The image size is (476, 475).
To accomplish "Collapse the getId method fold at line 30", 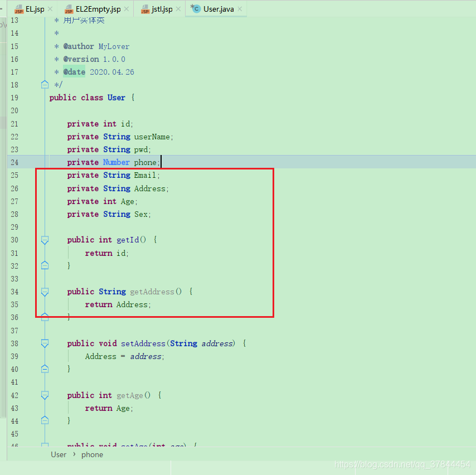I will tap(45, 240).
